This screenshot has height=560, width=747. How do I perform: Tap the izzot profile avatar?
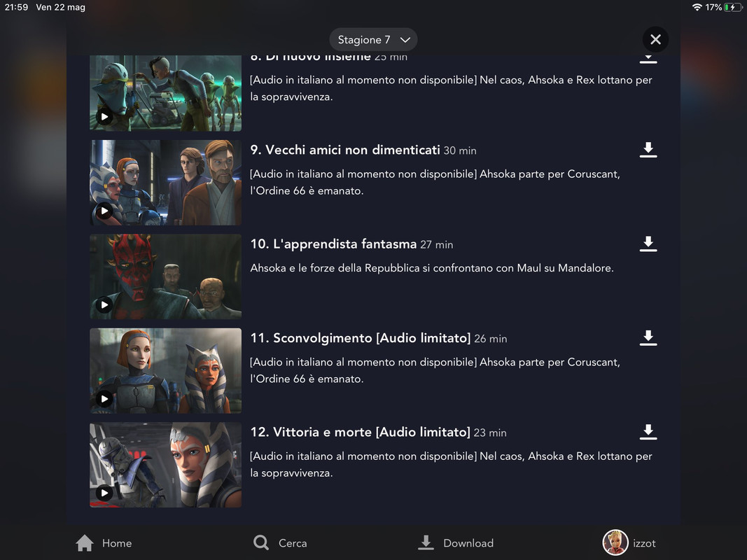point(615,543)
